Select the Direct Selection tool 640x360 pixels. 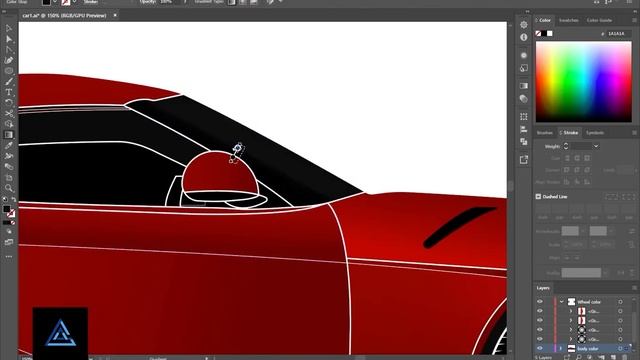click(9, 39)
